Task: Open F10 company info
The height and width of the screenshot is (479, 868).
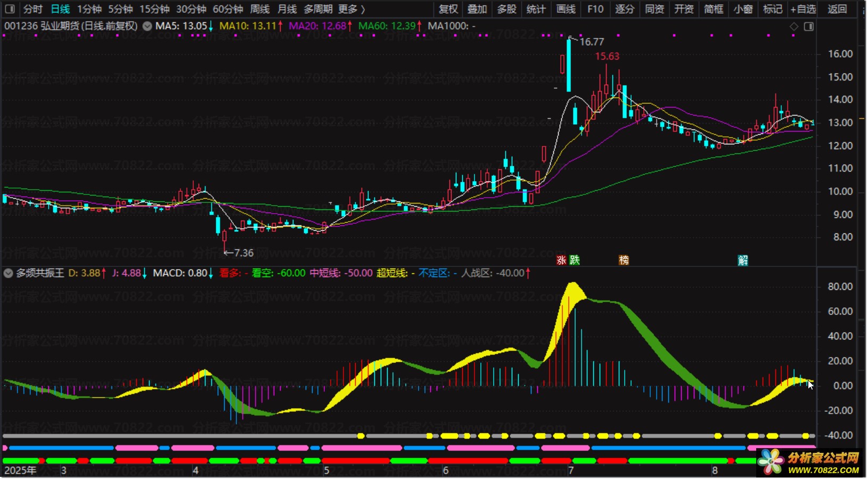Action: click(x=595, y=9)
